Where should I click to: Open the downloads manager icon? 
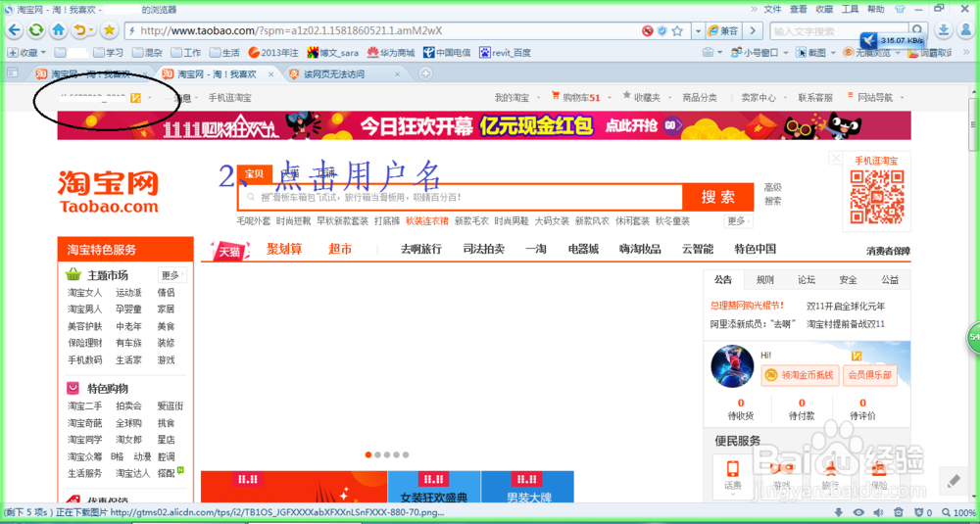(x=944, y=29)
